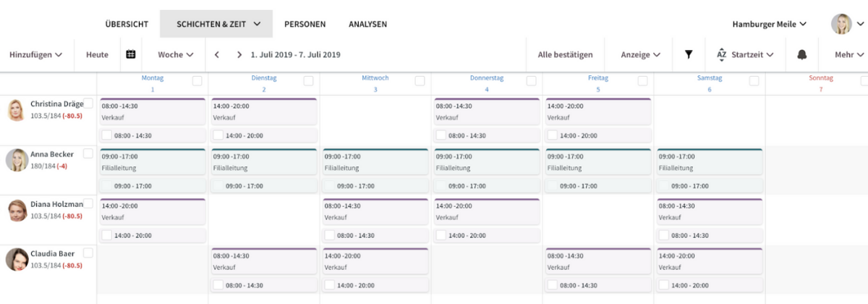
Task: Open the notifications bell icon
Action: point(801,54)
